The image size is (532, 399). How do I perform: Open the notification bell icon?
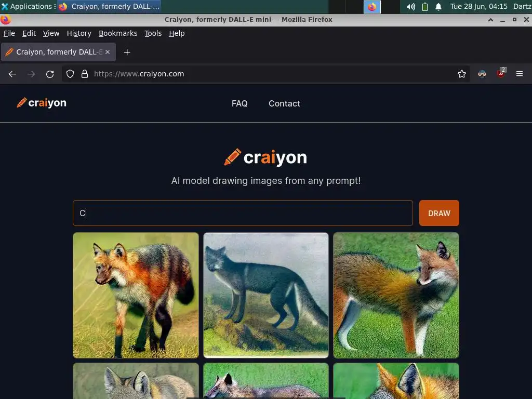(x=438, y=7)
